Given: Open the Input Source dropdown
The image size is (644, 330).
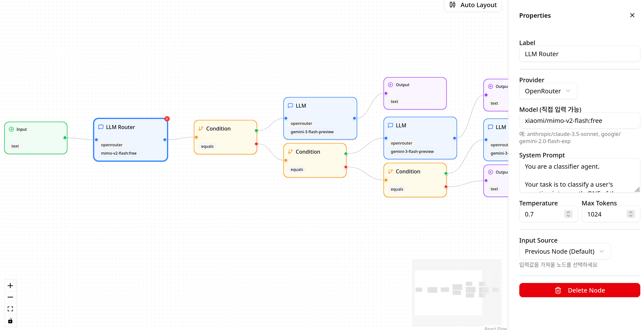Looking at the screenshot, I should 564,251.
